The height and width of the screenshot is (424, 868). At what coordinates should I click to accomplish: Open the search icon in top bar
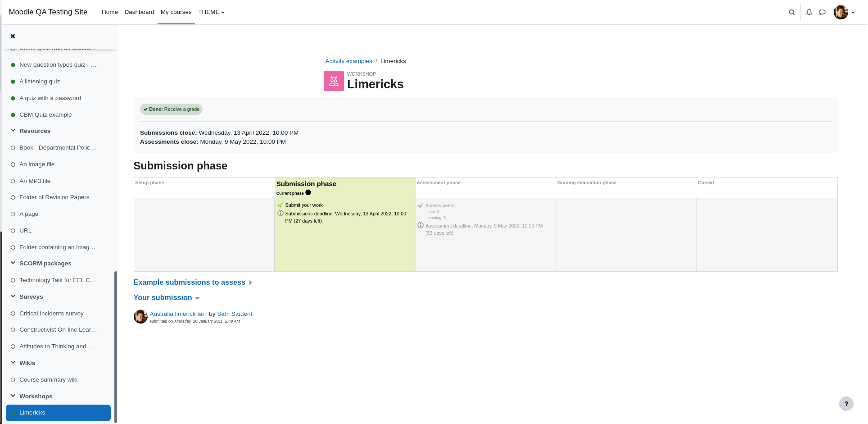(x=791, y=12)
